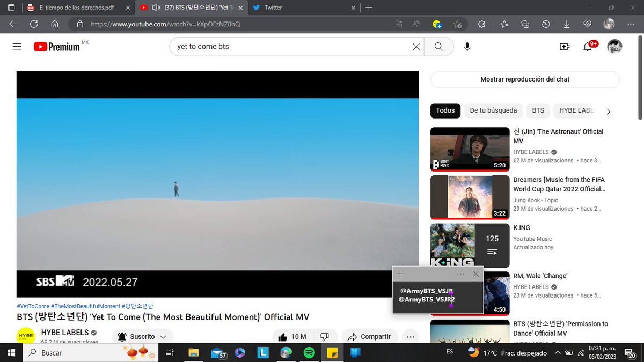The image size is (644, 362).
Task: Open the Favorites list icon
Action: (504, 24)
